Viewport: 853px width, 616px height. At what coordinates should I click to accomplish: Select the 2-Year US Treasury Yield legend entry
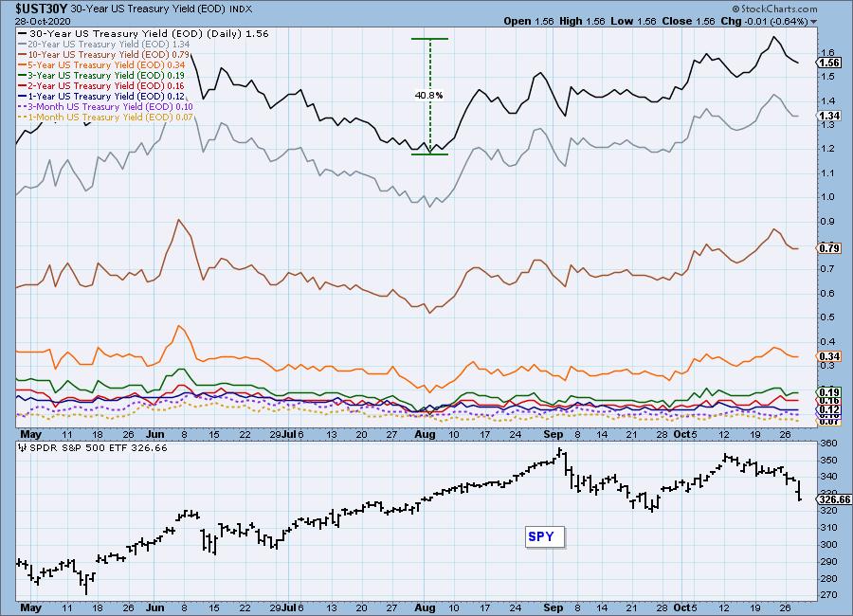(x=101, y=85)
